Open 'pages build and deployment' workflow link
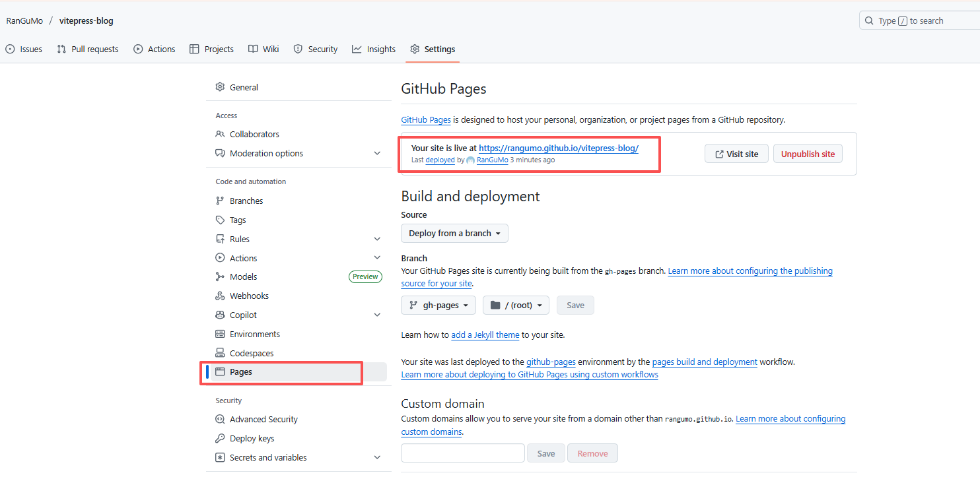The height and width of the screenshot is (481, 980). click(x=705, y=362)
